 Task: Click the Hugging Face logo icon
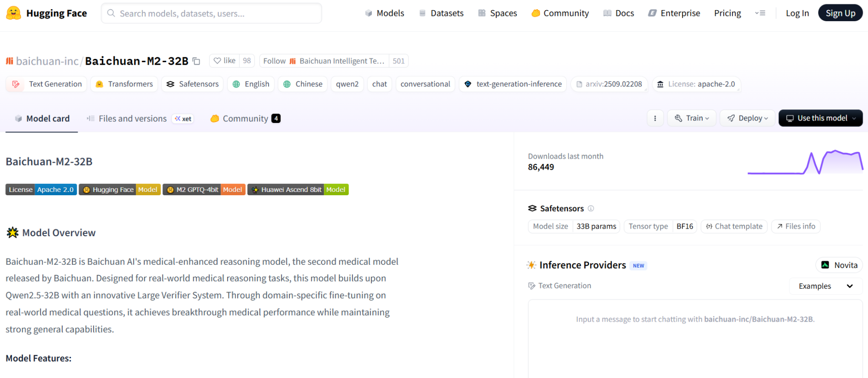[x=14, y=13]
